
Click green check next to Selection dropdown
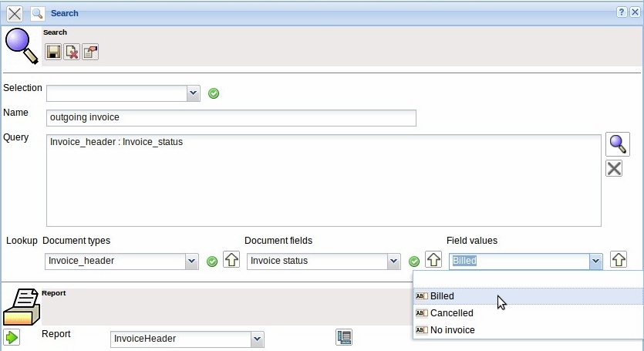point(214,93)
